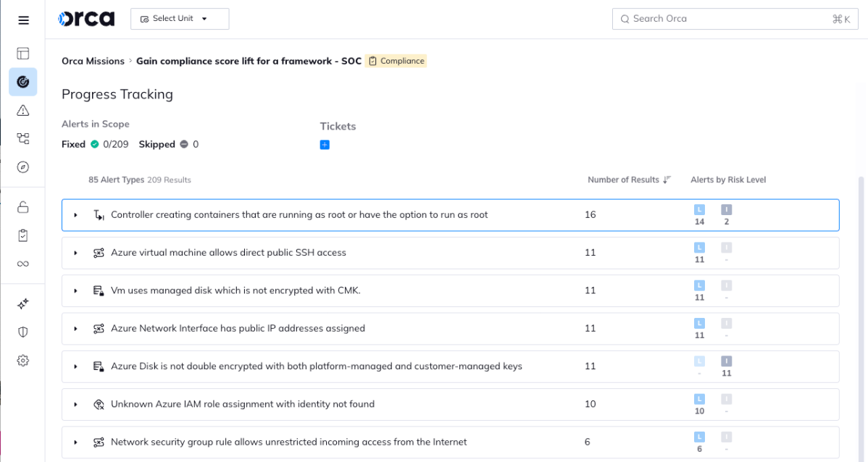
Task: Expand the Unknown Azure IAM role assignment row
Action: click(75, 404)
